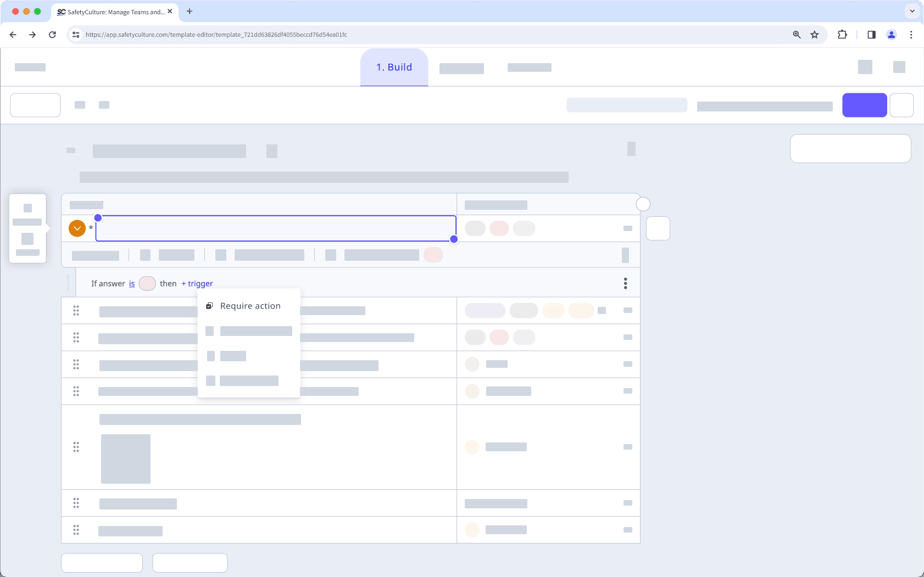Screen dimensions: 924x577
Task: Select the red response pill on the first question
Action: [500, 228]
